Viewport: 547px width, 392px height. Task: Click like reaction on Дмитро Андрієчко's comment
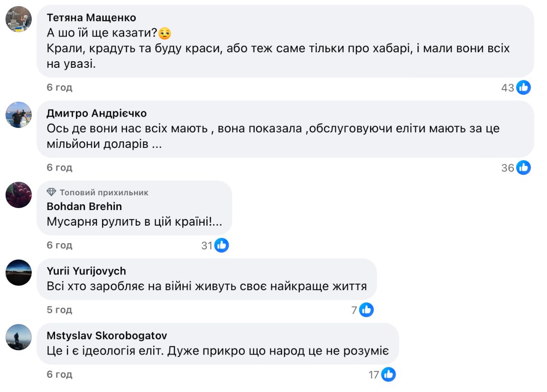coord(523,167)
